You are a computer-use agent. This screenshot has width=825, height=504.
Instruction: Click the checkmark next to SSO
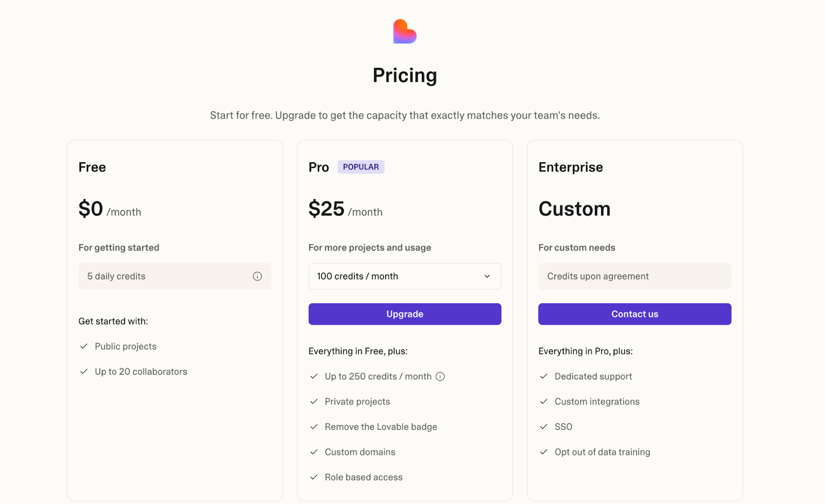coord(543,427)
